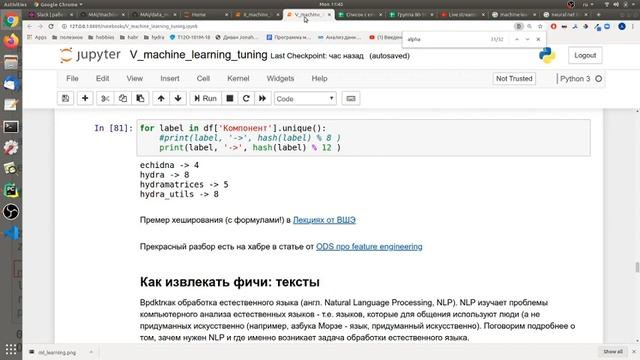
Task: Click into the code cell In [81]
Action: (x=363, y=138)
